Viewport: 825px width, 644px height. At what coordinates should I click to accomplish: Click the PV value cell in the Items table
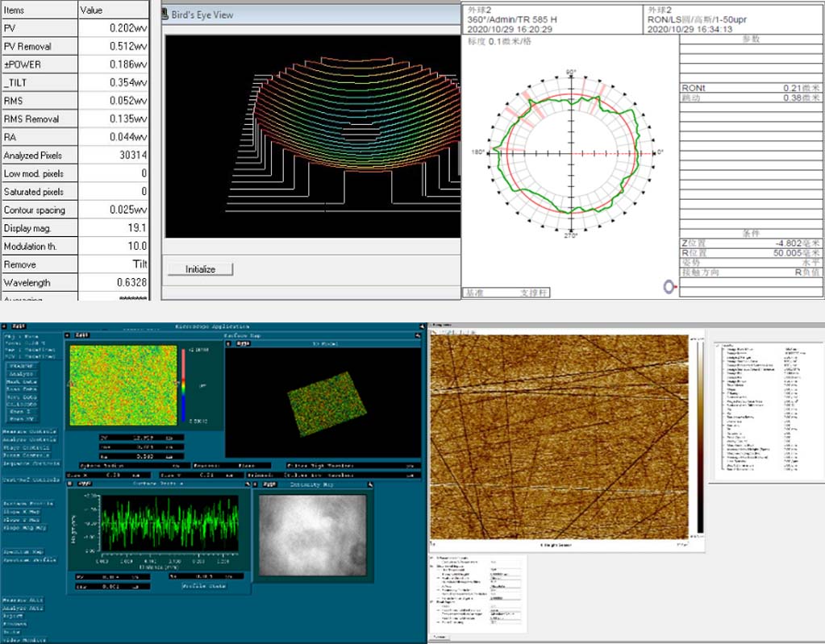click(113, 27)
